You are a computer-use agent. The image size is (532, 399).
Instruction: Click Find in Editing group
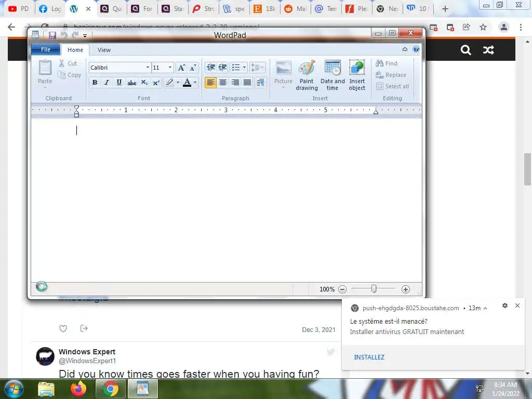tap(387, 63)
